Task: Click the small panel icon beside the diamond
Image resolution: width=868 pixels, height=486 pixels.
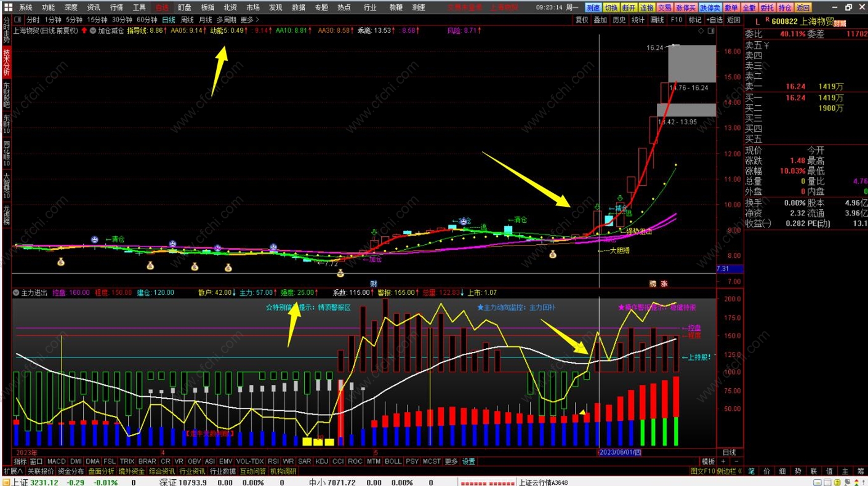Action: pos(710,31)
